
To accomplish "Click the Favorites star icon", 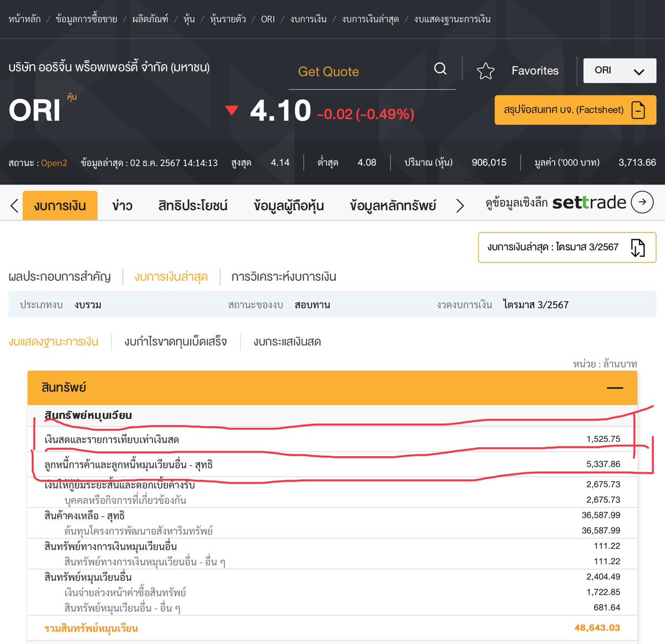I will click(485, 71).
